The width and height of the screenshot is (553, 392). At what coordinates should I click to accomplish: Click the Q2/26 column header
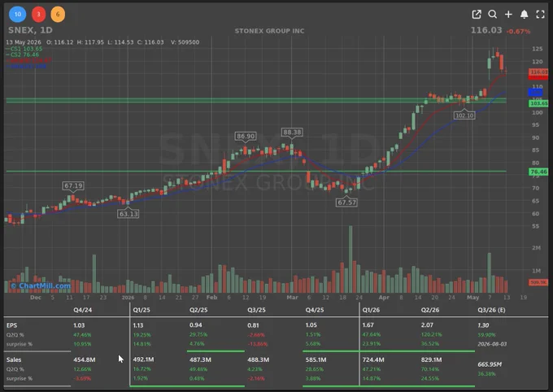[430, 310]
